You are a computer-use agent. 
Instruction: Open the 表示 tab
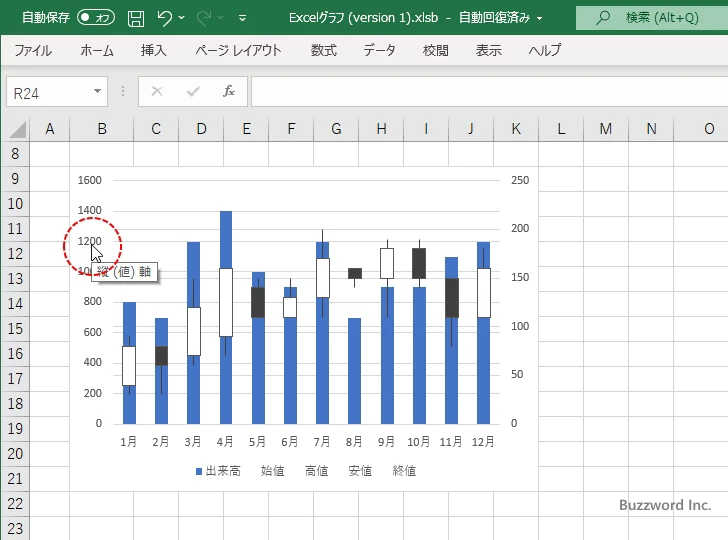(488, 50)
